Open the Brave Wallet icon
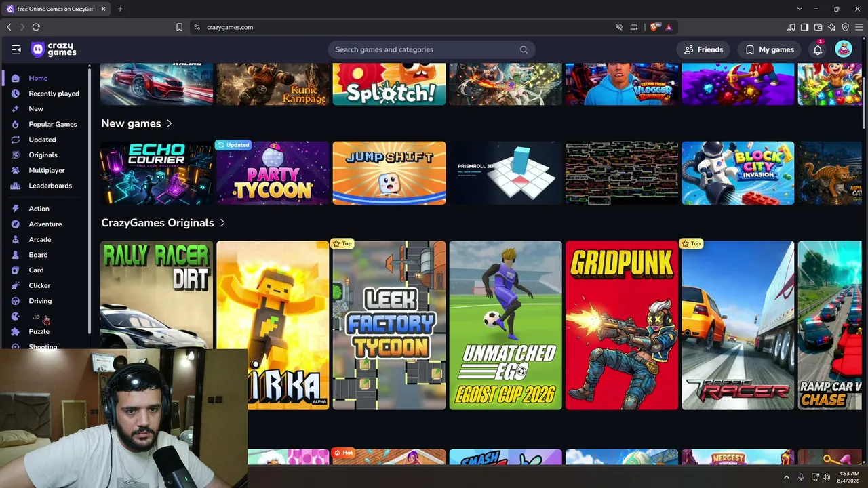 pyautogui.click(x=818, y=27)
